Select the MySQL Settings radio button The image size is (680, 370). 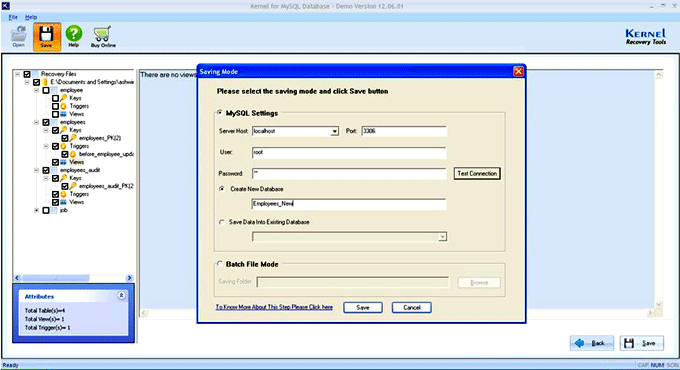coord(220,113)
